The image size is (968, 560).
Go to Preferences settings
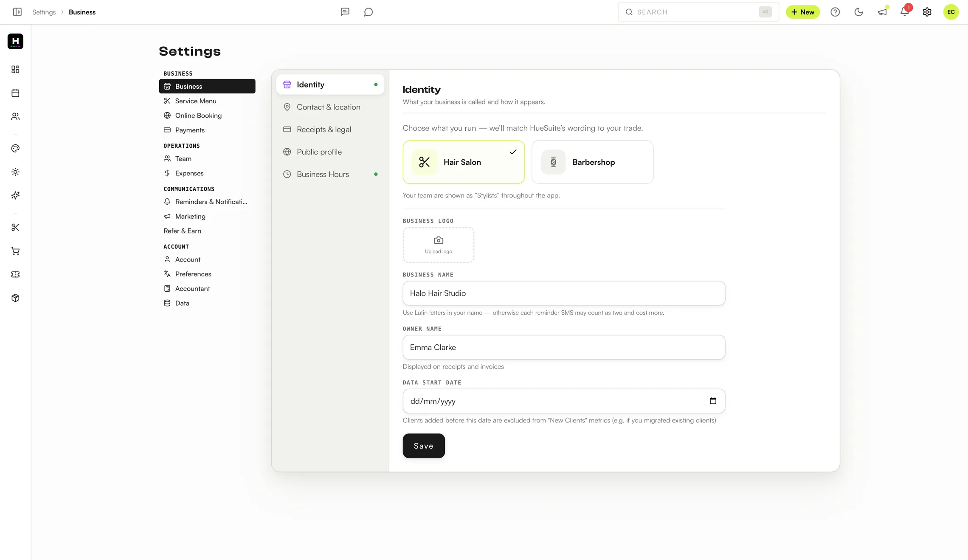[207, 274]
